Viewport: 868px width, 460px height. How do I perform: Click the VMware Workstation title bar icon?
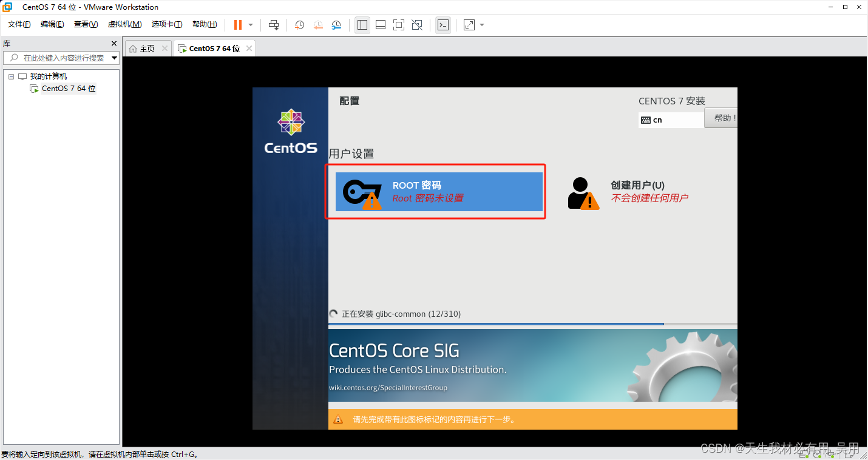tap(8, 7)
